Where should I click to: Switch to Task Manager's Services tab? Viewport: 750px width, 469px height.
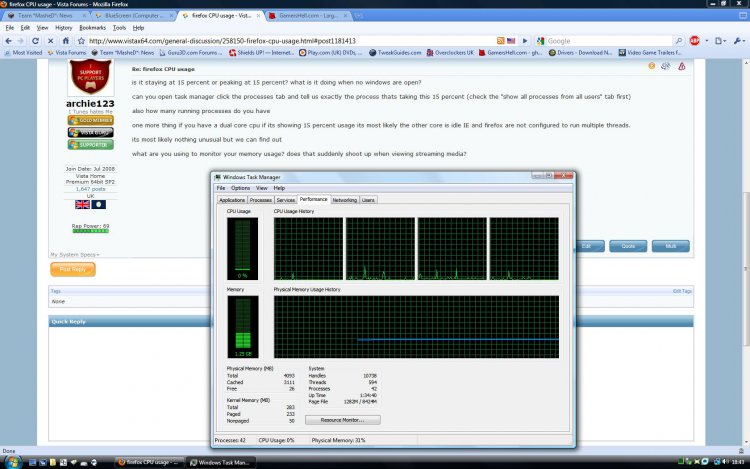(286, 200)
